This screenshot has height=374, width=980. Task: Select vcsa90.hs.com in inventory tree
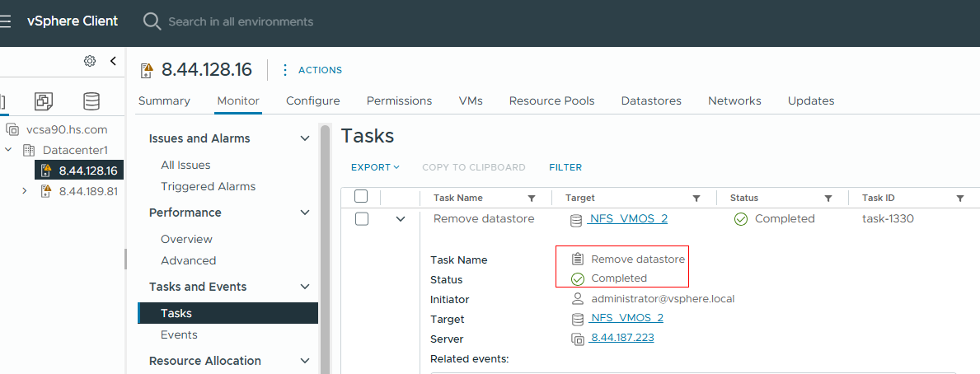tap(66, 130)
